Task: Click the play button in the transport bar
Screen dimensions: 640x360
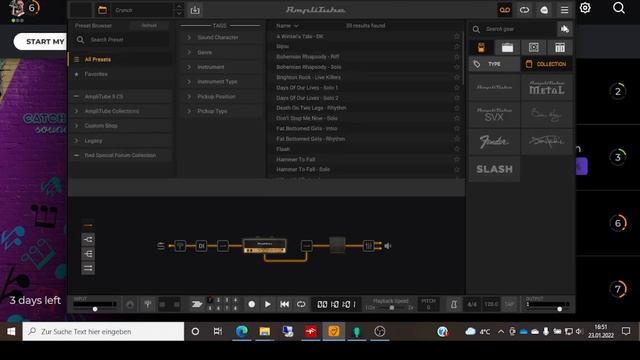Action: click(268, 304)
